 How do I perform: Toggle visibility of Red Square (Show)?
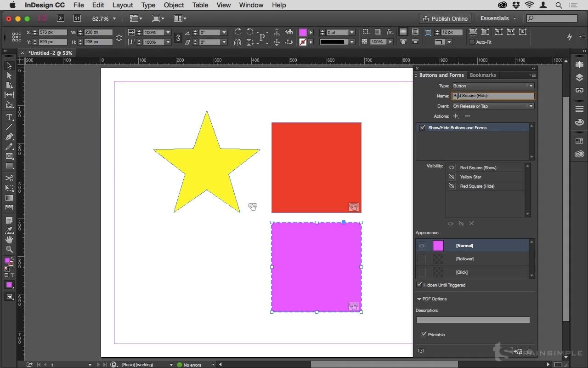[452, 167]
